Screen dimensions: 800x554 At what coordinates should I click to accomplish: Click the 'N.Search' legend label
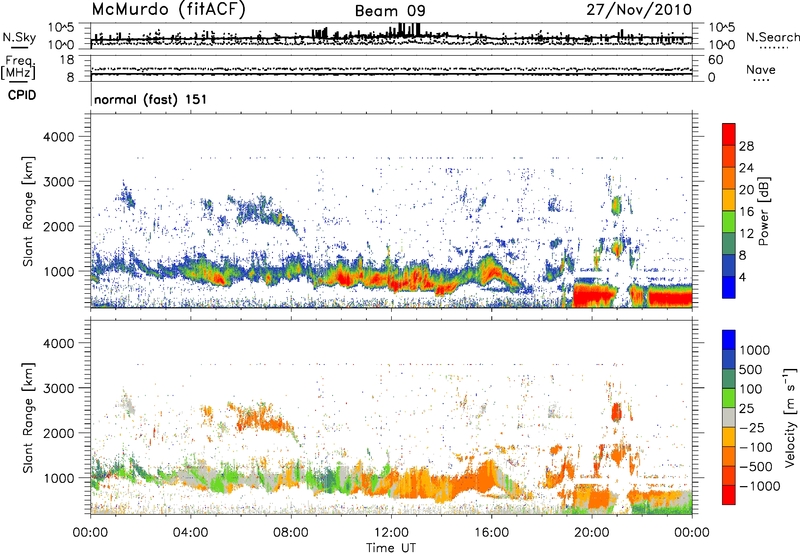pos(772,37)
